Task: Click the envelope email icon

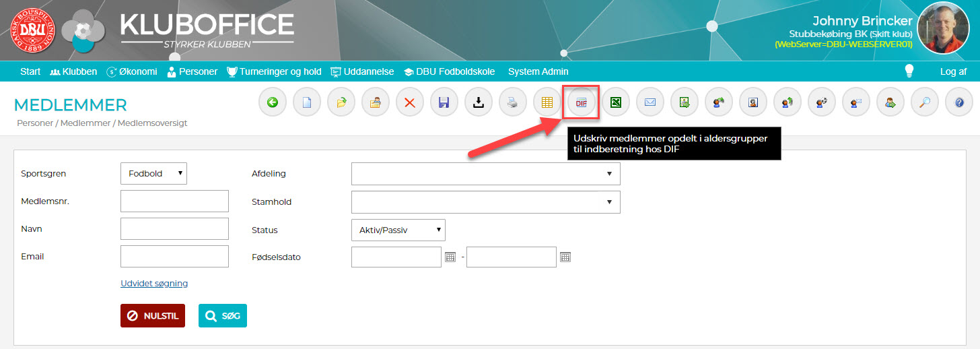Action: click(650, 103)
